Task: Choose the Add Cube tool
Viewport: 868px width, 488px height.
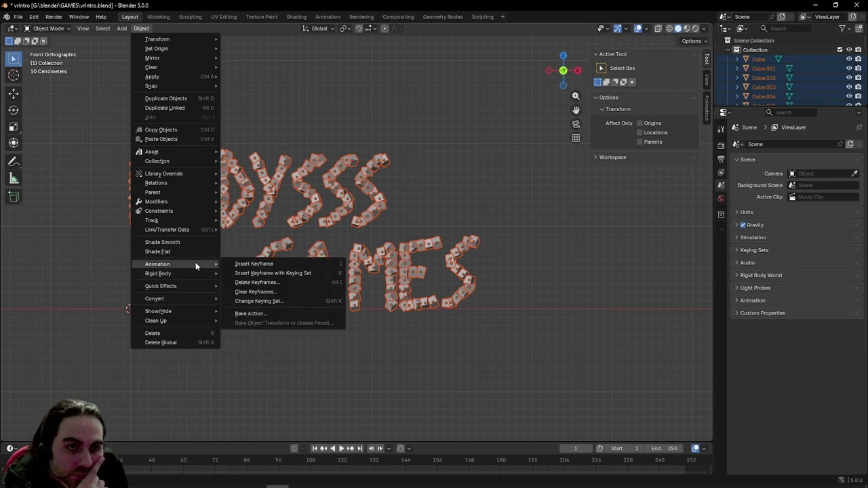Action: [14, 197]
